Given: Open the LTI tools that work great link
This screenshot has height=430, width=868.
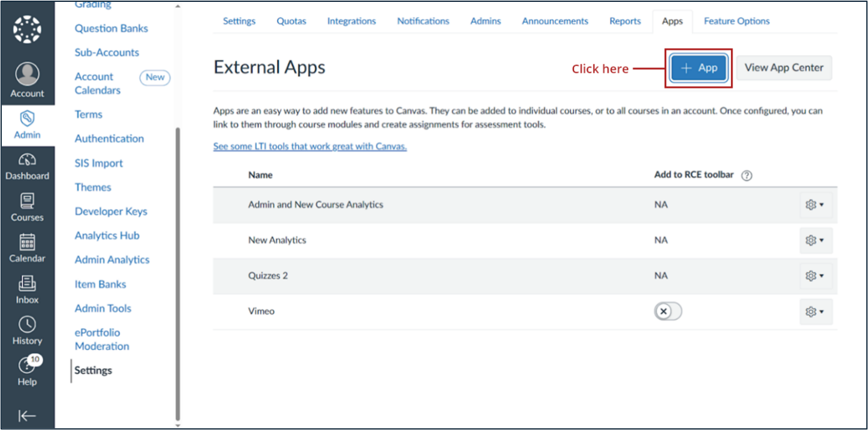Looking at the screenshot, I should tap(310, 147).
